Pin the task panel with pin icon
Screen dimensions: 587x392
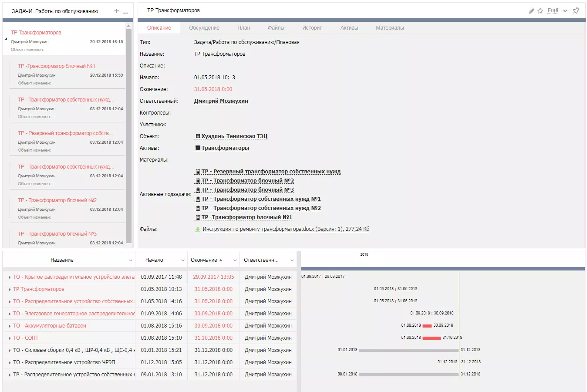(x=576, y=10)
